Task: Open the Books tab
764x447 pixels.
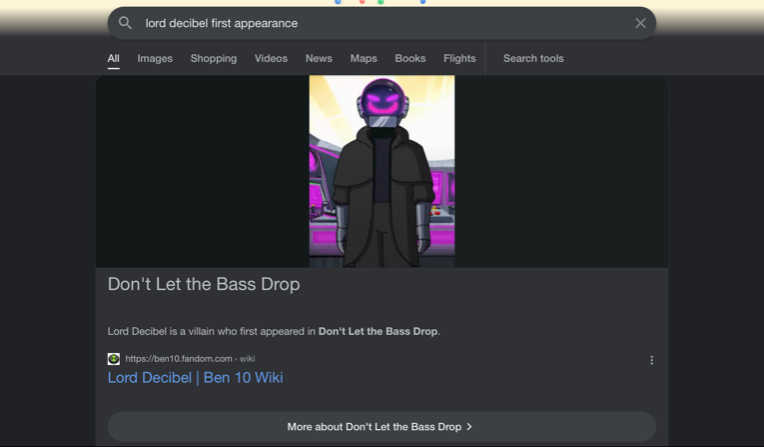Action: click(410, 58)
